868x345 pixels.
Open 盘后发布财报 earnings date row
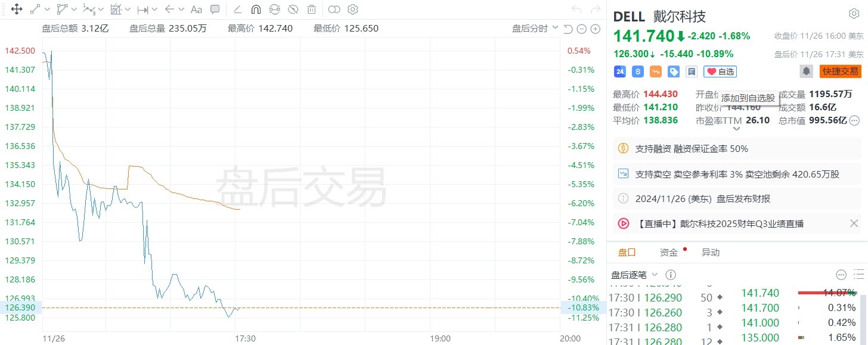pyautogui.click(x=737, y=199)
